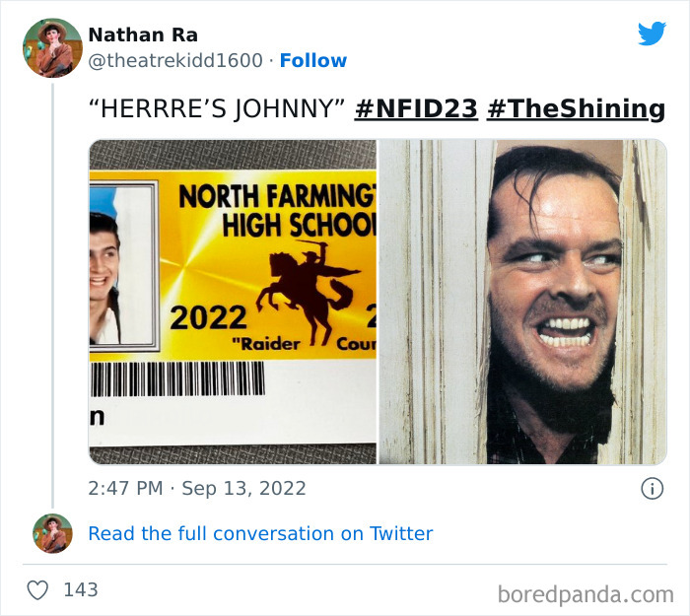690x616 pixels.
Task: Click the 2:47 PM Sep 13, 2022 timestamp
Action: 197,489
